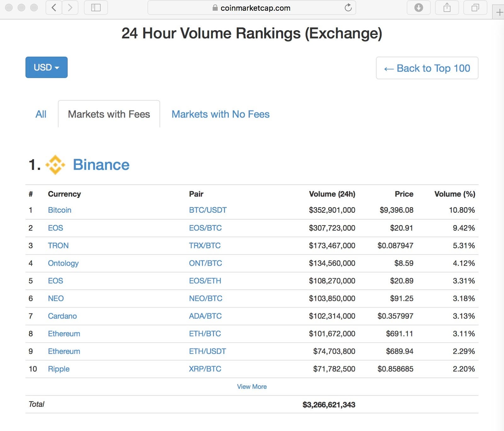Click the Volume (%) column header
This screenshot has width=504, height=431.
(x=455, y=194)
